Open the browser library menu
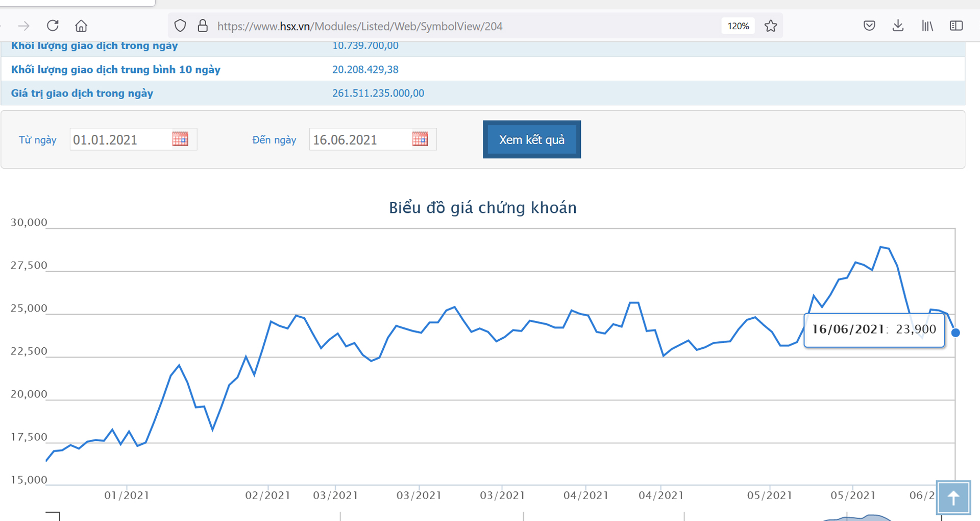Image resolution: width=980 pixels, height=521 pixels. point(927,26)
